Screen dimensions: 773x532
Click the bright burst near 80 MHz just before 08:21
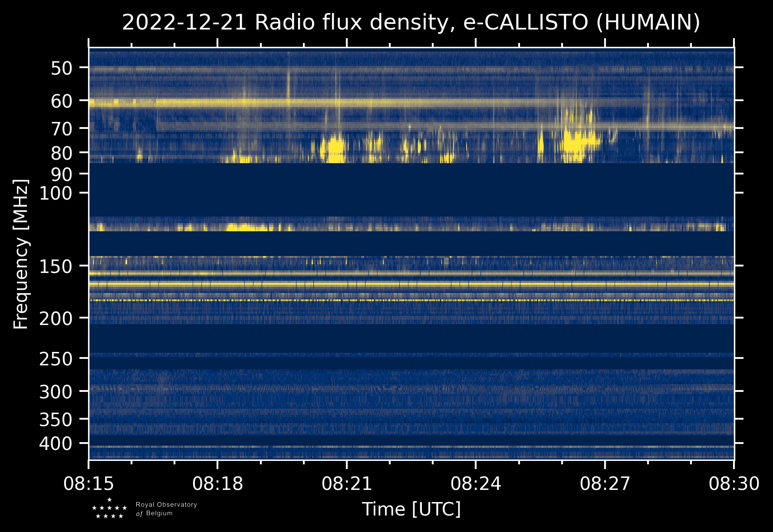[335, 148]
